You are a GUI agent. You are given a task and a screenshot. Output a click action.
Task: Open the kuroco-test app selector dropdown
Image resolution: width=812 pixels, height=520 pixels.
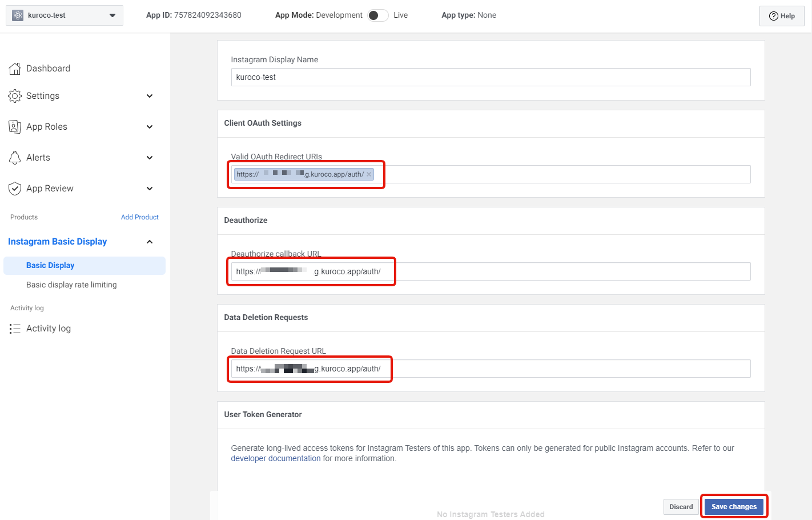[112, 15]
